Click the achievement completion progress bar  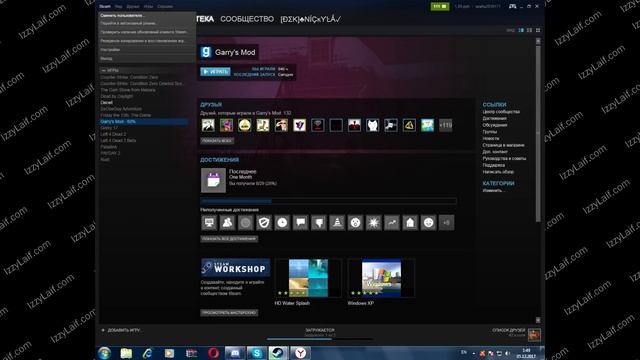pos(329,201)
